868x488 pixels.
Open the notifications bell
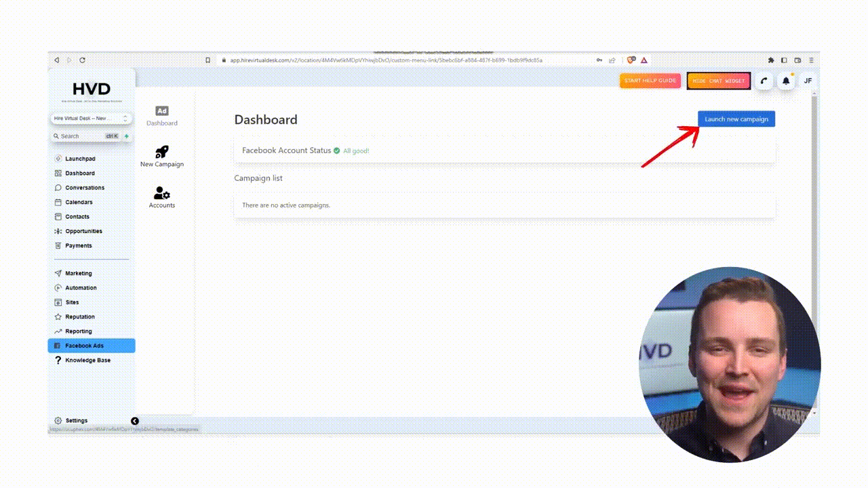point(786,81)
